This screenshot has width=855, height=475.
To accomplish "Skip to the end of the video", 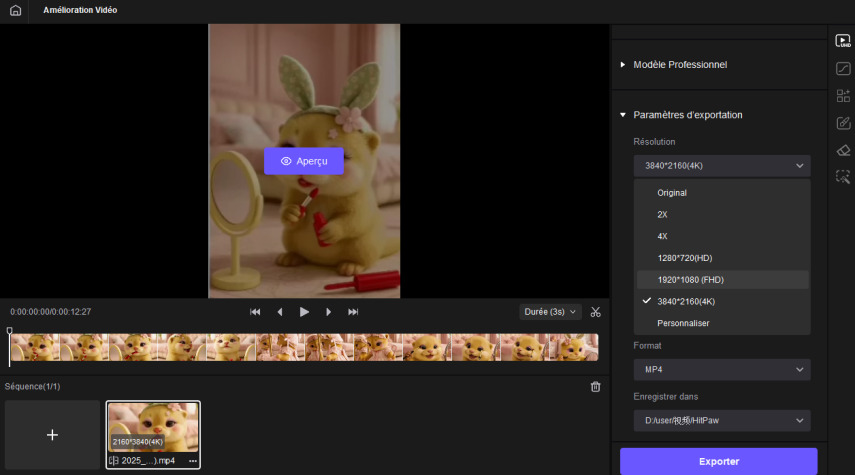I will (353, 312).
